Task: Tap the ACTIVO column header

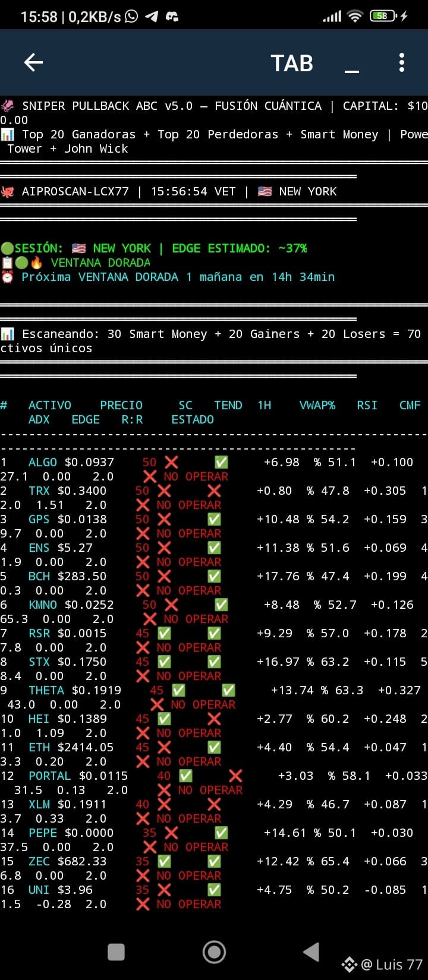Action: point(50,405)
